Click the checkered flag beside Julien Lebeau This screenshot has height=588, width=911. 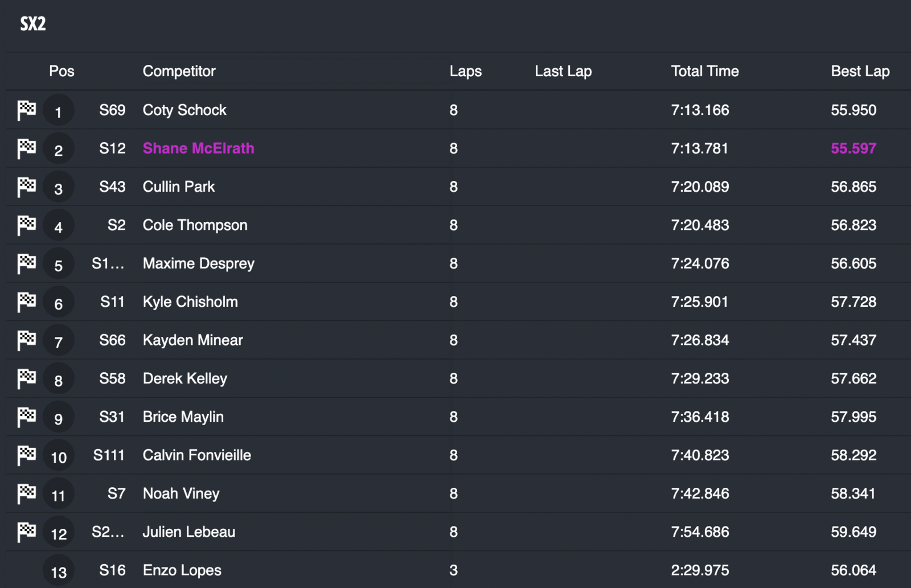26,532
